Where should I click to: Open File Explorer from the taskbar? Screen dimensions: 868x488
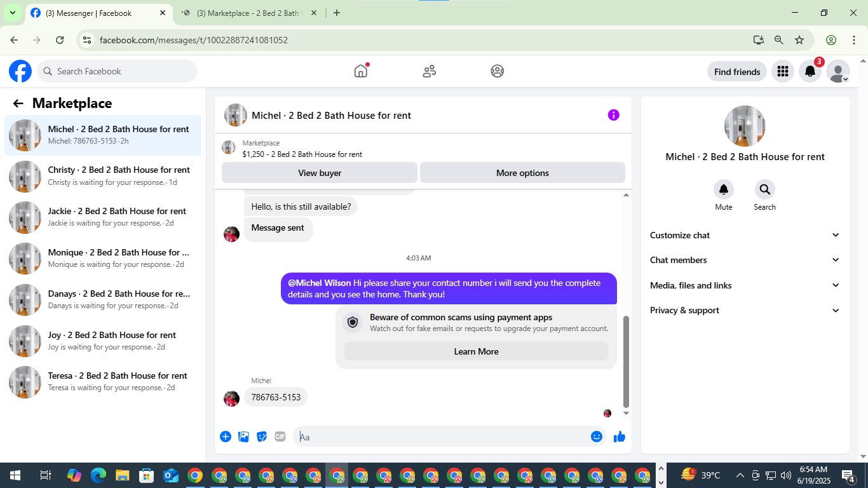pyautogui.click(x=123, y=475)
